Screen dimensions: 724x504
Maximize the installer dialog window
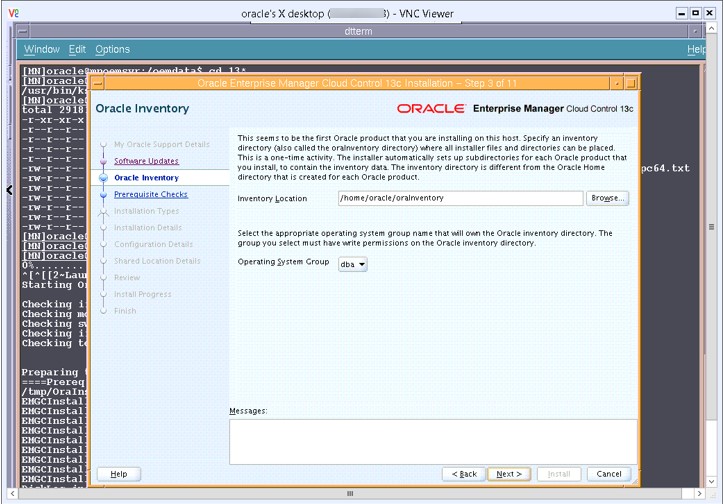(631, 84)
